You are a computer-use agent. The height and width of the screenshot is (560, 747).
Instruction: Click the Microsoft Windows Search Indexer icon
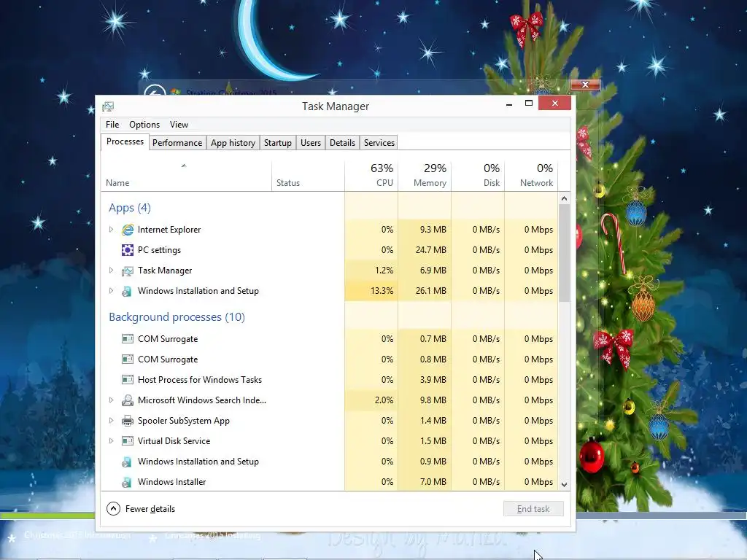[127, 400]
